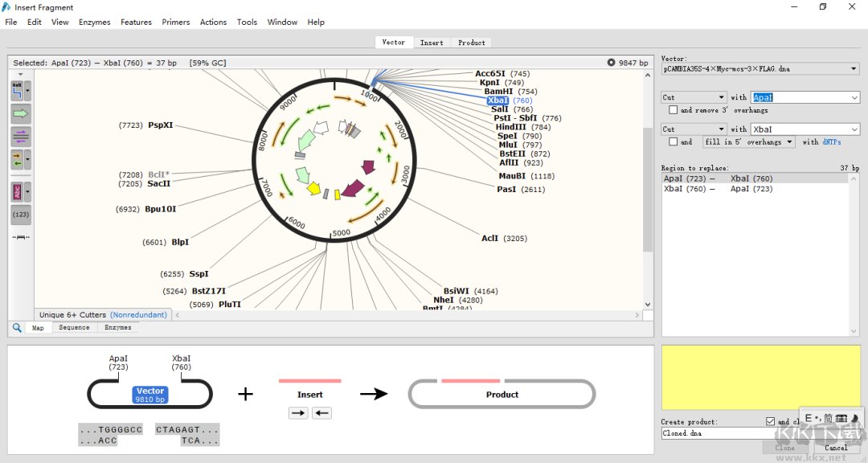Click the map vertical scrollbar down arrow
Viewport: 868px width, 463px height.
tap(648, 305)
